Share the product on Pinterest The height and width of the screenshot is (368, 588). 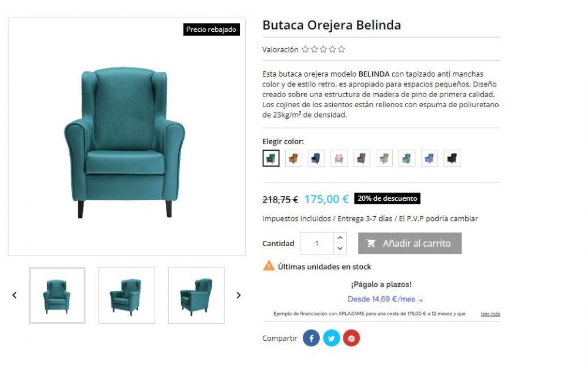(x=352, y=338)
